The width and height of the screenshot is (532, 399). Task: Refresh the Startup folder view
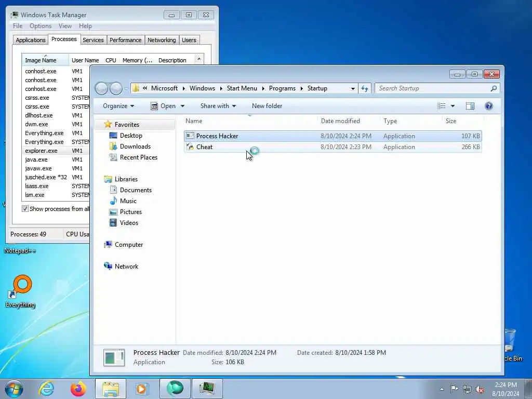364,88
